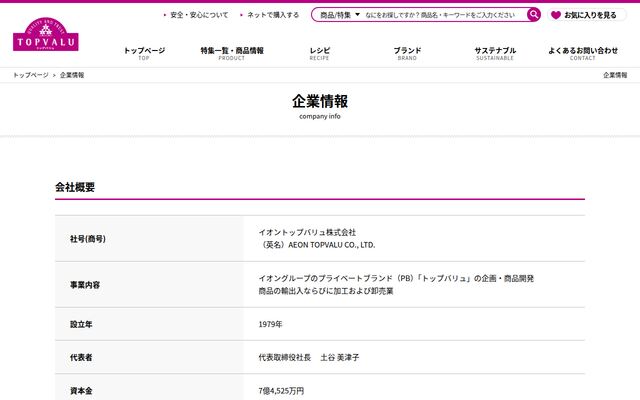Click the 企業情報 page heading

click(x=320, y=101)
